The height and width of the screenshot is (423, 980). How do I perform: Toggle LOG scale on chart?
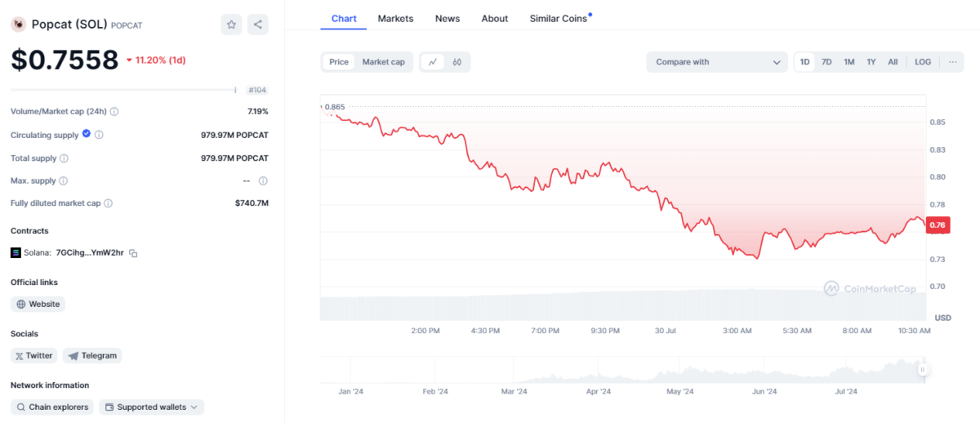coord(923,62)
